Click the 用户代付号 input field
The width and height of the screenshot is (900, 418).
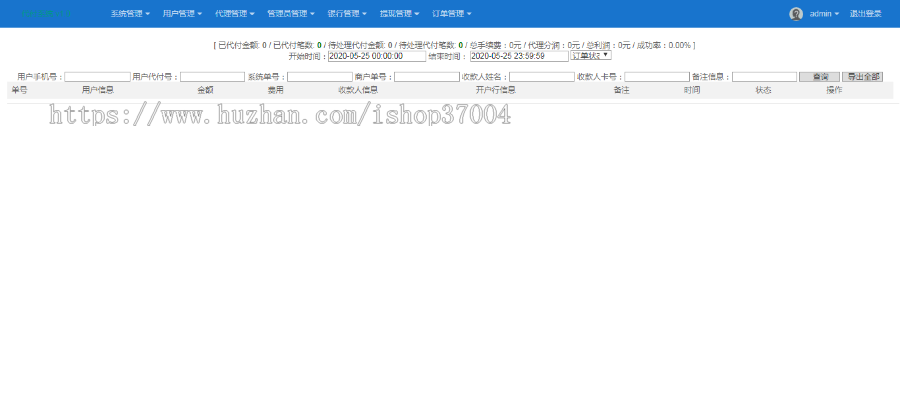pyautogui.click(x=212, y=77)
